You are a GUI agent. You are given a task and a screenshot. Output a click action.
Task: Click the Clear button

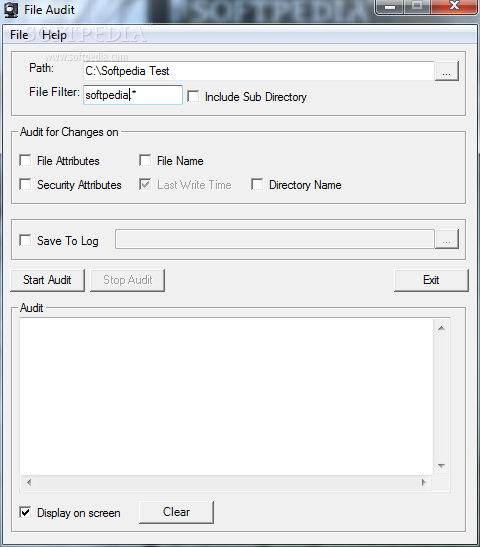click(177, 512)
